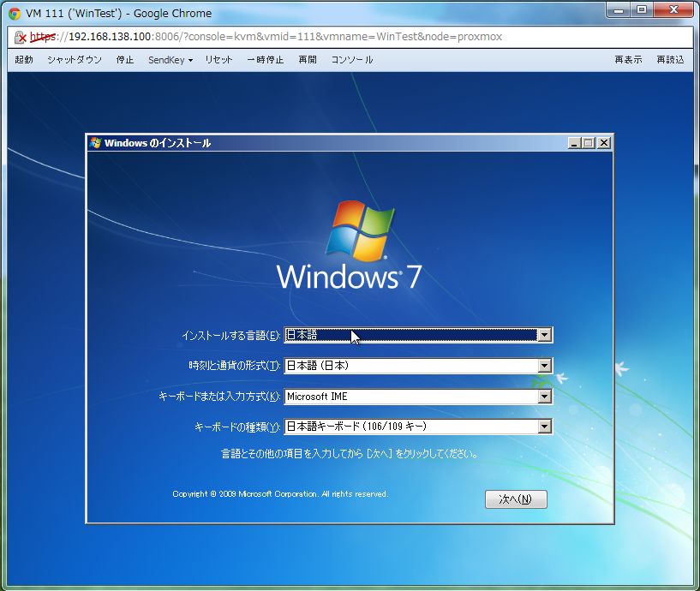Maximize the Google Chrome window
700x591 pixels.
tap(642, 11)
